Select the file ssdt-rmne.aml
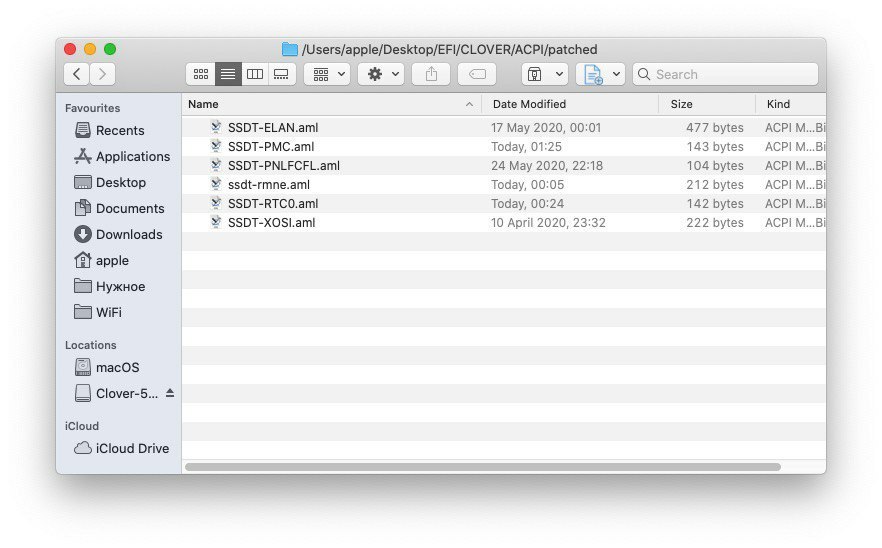This screenshot has height=548, width=882. 269,185
